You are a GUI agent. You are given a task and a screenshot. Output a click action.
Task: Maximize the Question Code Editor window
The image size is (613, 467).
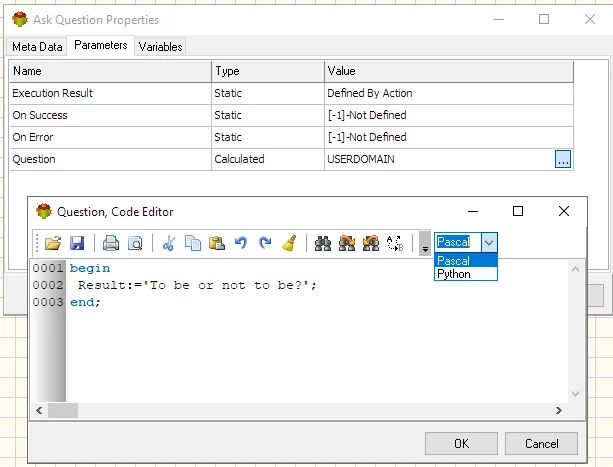(518, 211)
